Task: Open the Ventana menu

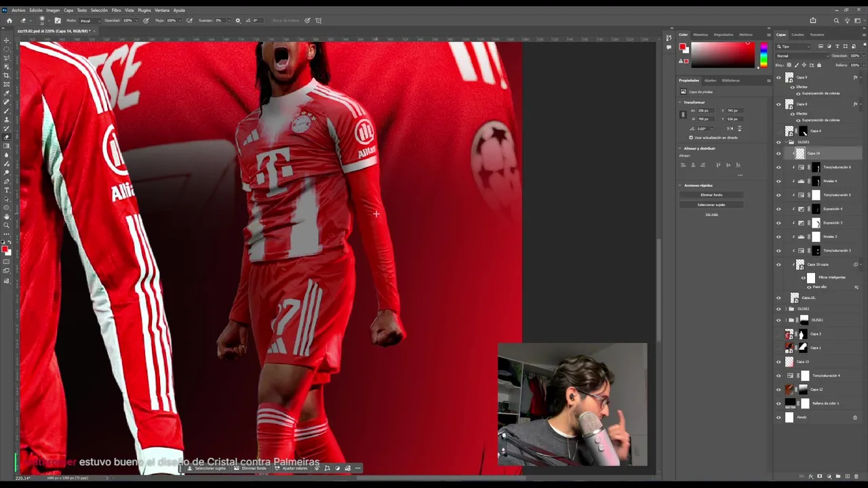Action: tap(162, 10)
